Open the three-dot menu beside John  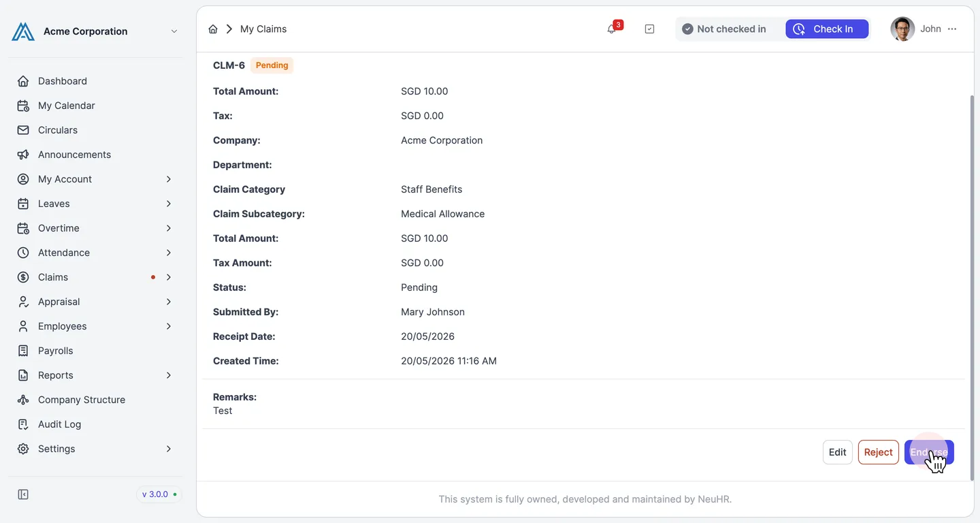click(x=952, y=29)
